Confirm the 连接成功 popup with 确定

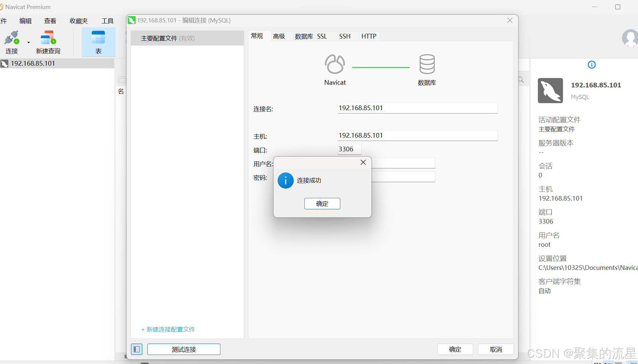(x=322, y=203)
